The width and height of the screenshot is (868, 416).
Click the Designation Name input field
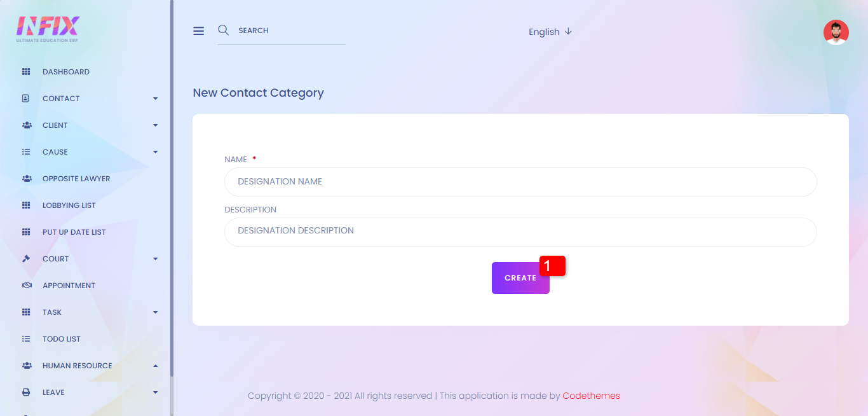coord(520,182)
